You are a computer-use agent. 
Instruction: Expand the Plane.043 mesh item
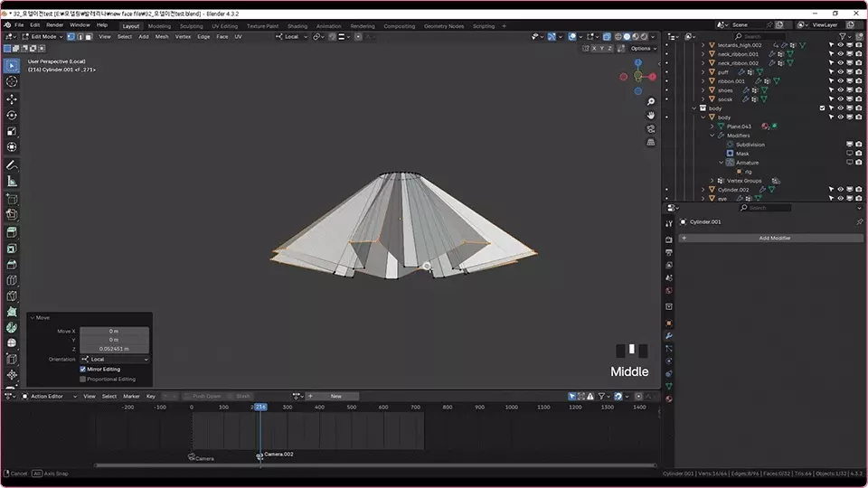[x=712, y=127]
